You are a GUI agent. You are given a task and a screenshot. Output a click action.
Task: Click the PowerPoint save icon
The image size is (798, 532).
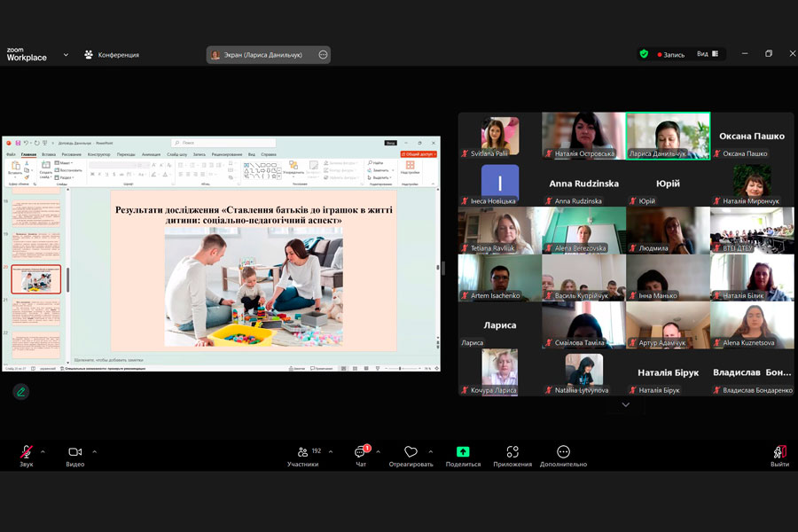[x=18, y=143]
